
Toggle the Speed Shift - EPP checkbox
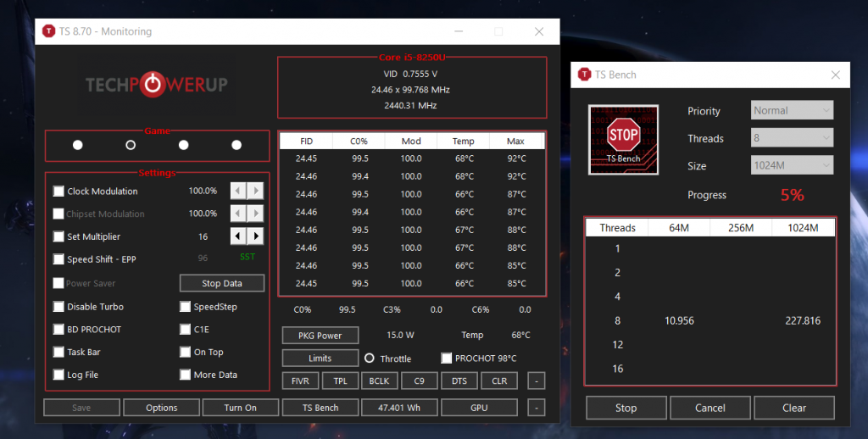pyautogui.click(x=58, y=259)
